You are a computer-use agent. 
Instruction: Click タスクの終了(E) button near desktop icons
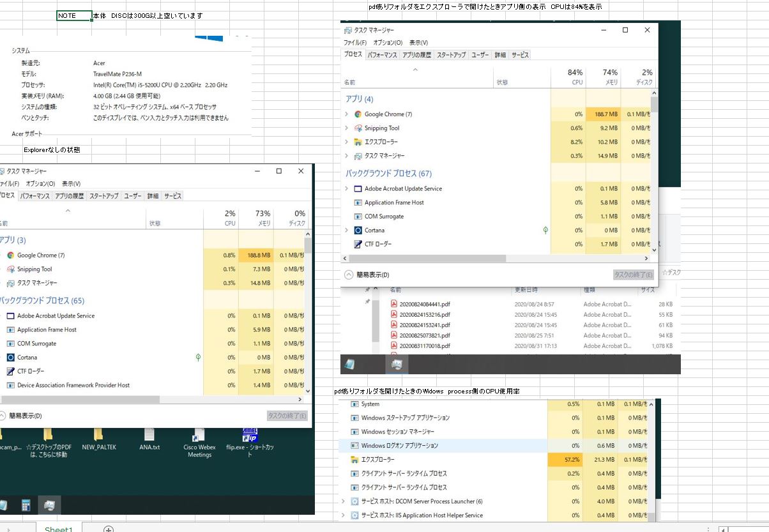click(287, 416)
